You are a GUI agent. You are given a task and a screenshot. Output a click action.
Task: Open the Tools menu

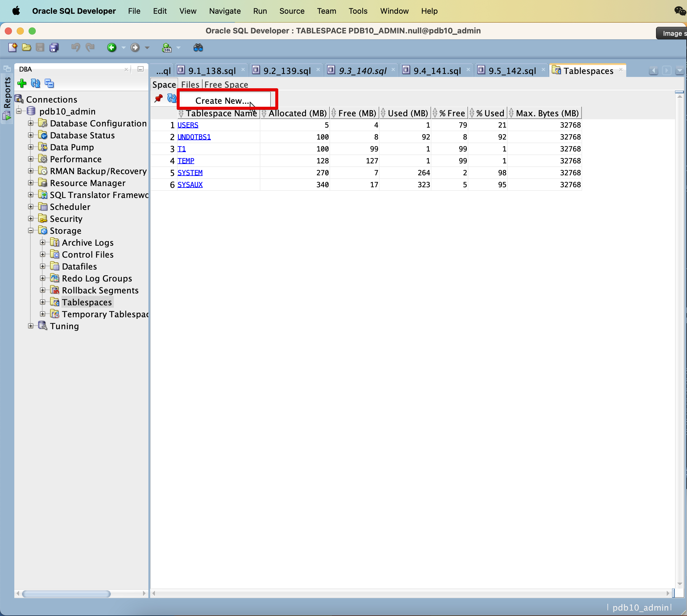point(358,11)
